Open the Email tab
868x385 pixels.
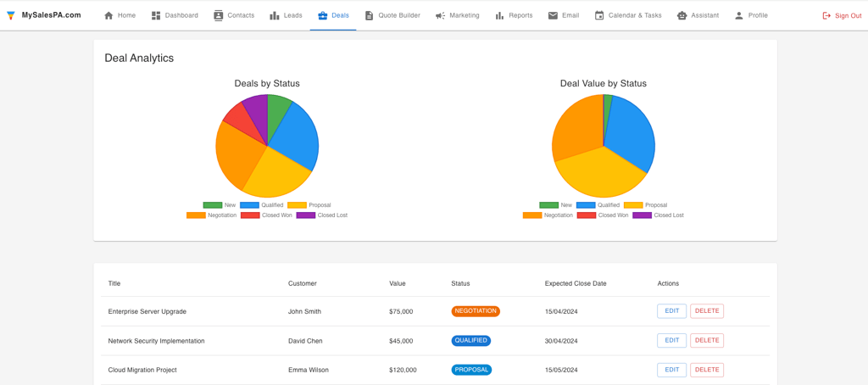[x=564, y=15]
